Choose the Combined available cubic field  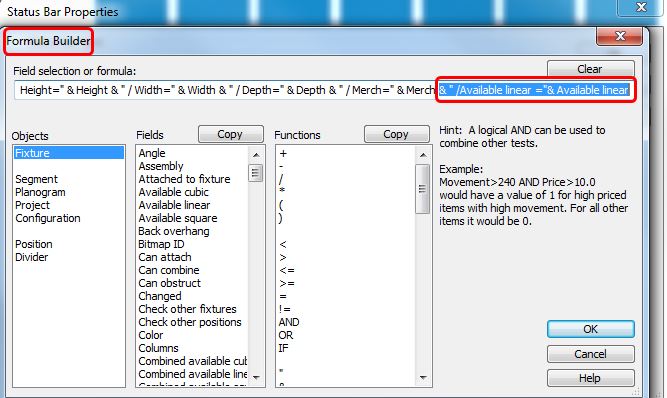pyautogui.click(x=192, y=361)
